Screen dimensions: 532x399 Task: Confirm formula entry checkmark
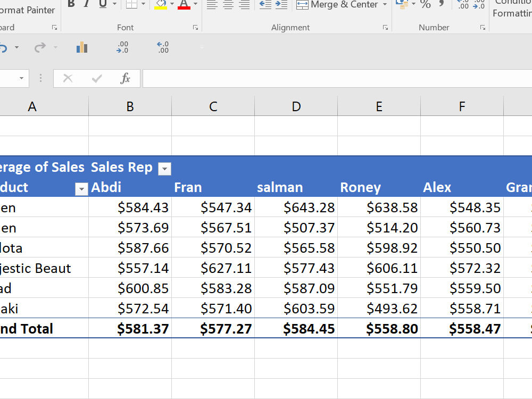coord(97,78)
